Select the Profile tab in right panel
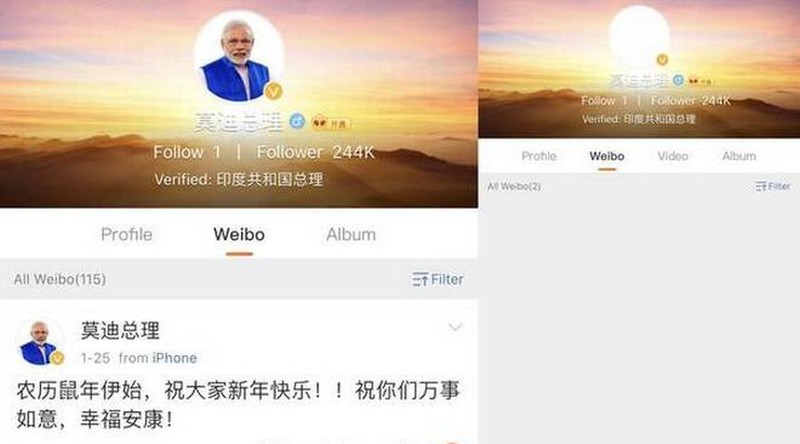This screenshot has height=444, width=800. coord(539,156)
